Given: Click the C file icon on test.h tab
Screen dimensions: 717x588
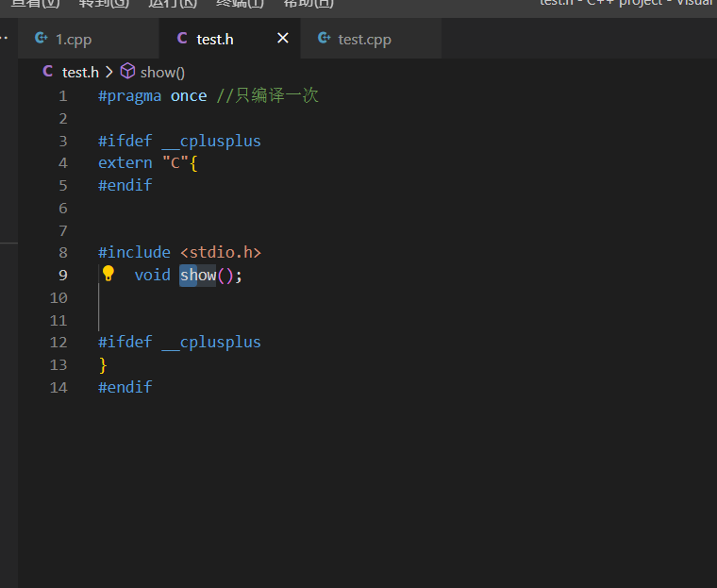Looking at the screenshot, I should pos(182,39).
